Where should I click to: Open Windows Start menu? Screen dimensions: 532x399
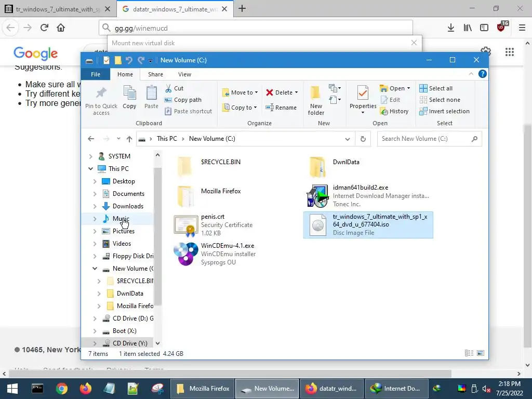point(12,389)
